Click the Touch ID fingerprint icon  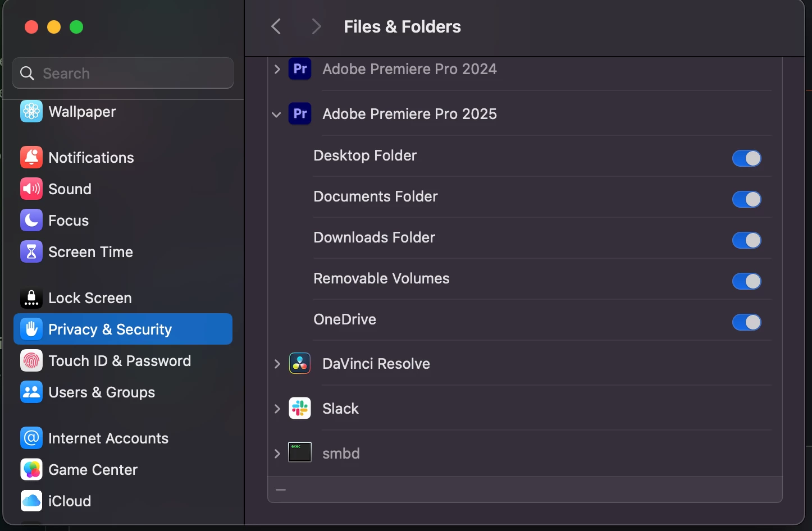click(x=31, y=361)
